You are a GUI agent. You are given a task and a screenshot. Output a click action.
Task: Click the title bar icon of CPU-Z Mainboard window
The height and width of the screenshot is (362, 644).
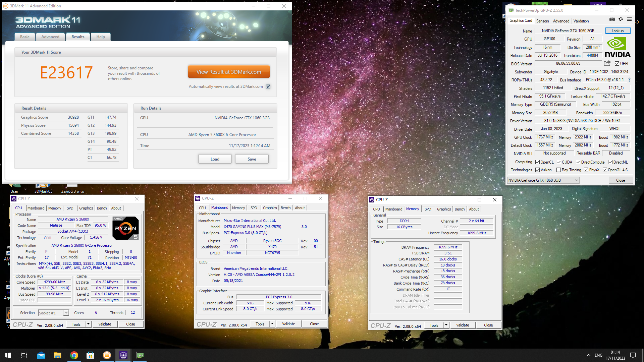point(198,198)
